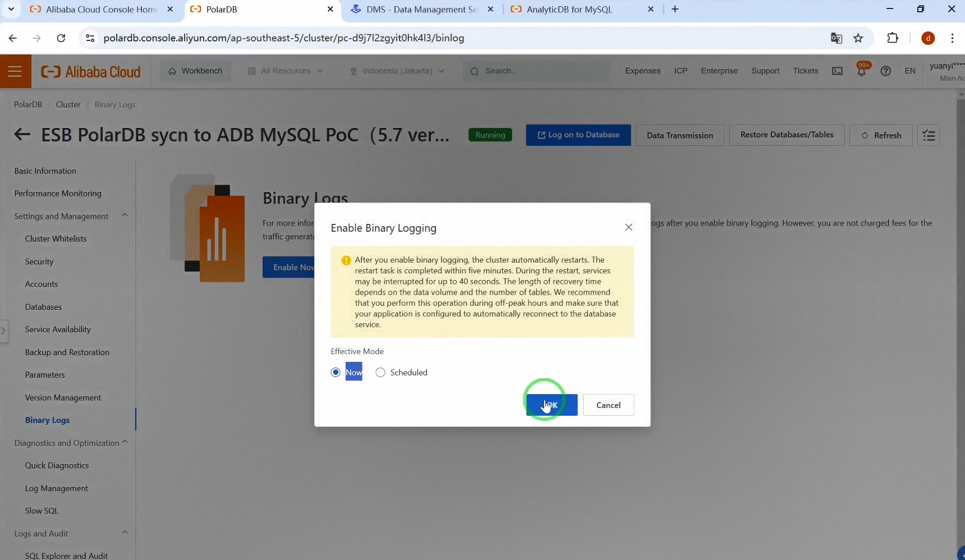Click the Data Transmission button
Screen dimensions: 965x560
pyautogui.click(x=680, y=135)
